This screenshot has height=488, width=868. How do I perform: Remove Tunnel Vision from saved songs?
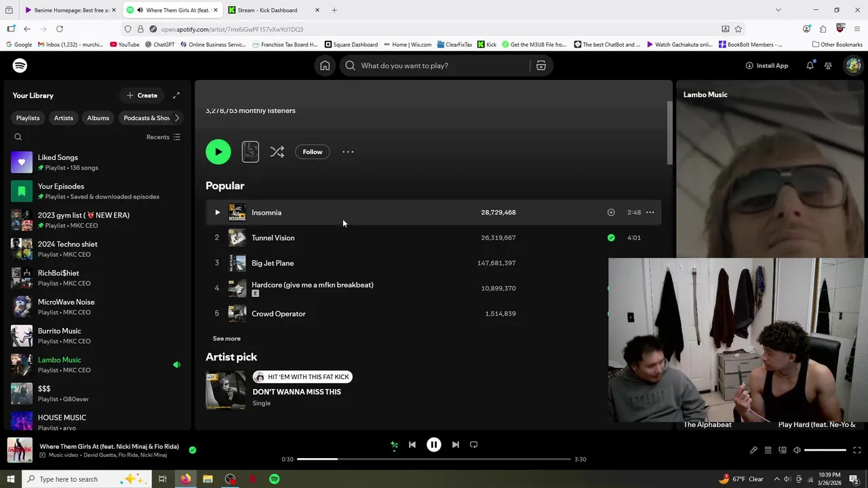(x=611, y=238)
